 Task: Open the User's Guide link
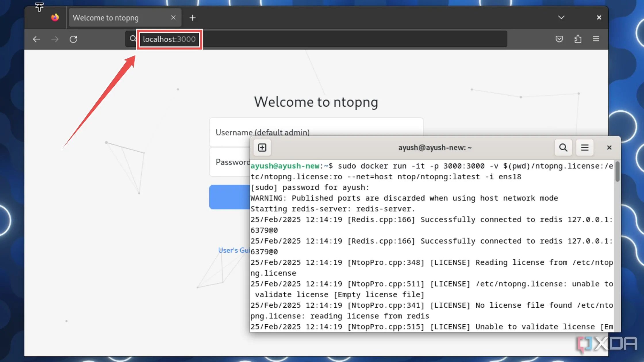234,250
